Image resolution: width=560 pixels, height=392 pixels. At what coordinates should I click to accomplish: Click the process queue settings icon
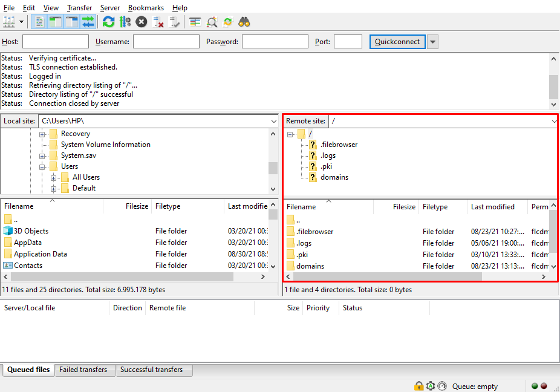(125, 22)
